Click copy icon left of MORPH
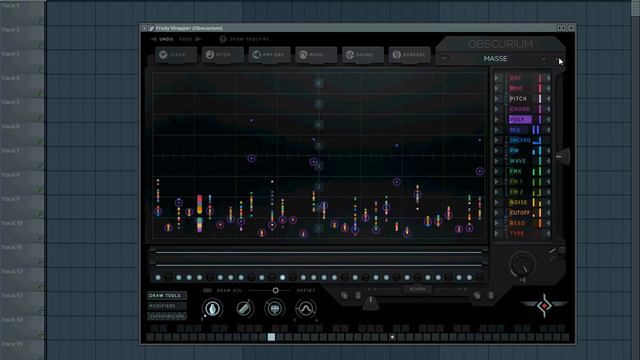The width and height of the screenshot is (640, 360). tap(344, 295)
